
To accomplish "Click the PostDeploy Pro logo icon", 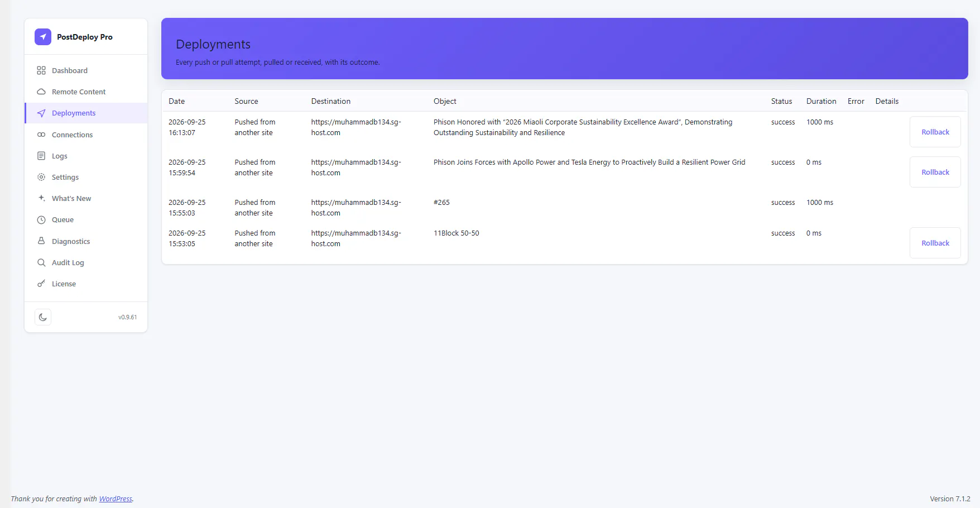I will pyautogui.click(x=43, y=37).
